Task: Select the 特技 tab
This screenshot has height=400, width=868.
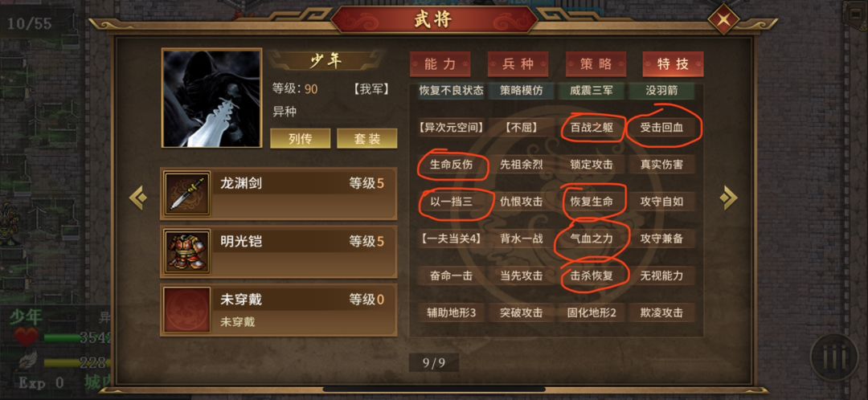Action: (674, 64)
